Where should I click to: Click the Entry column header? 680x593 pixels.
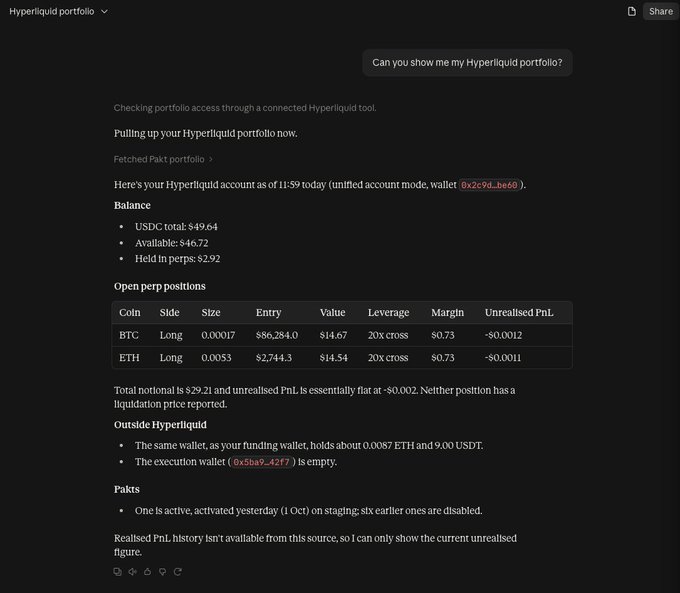(x=268, y=313)
